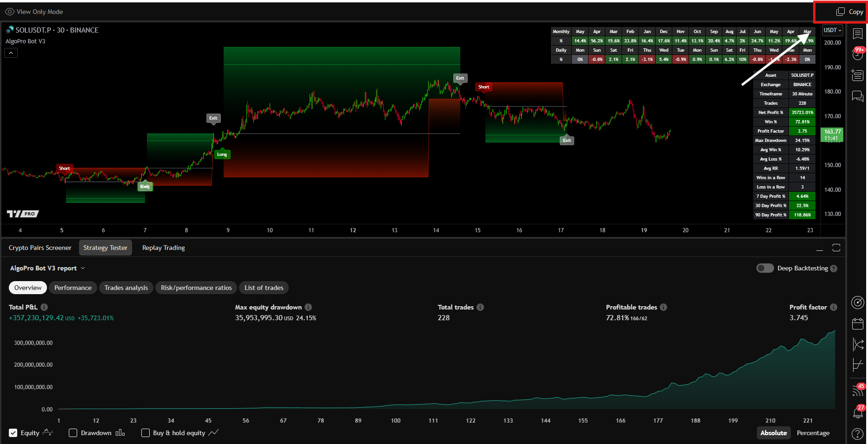Click the Copy button
Viewport: 868px width, 444px height.
click(x=850, y=12)
